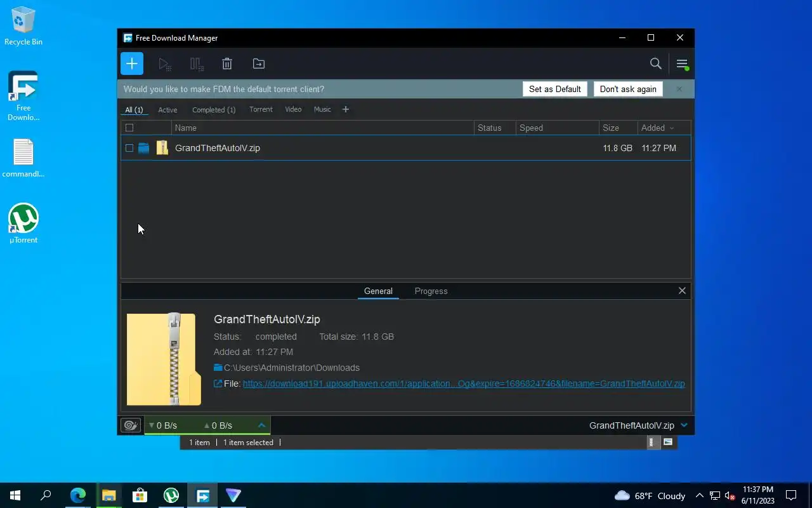Sort by the Name column header

(x=322, y=128)
